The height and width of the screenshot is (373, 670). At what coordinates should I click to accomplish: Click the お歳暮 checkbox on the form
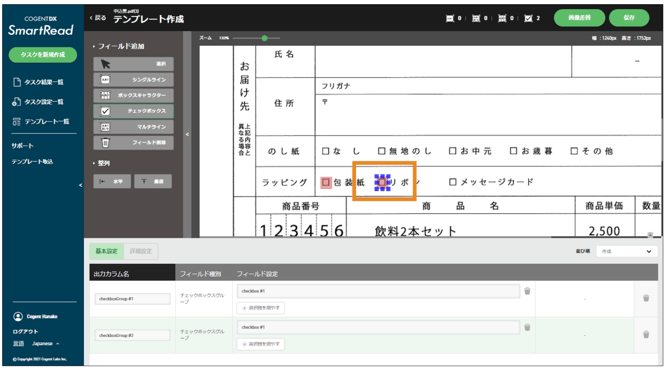click(x=514, y=151)
